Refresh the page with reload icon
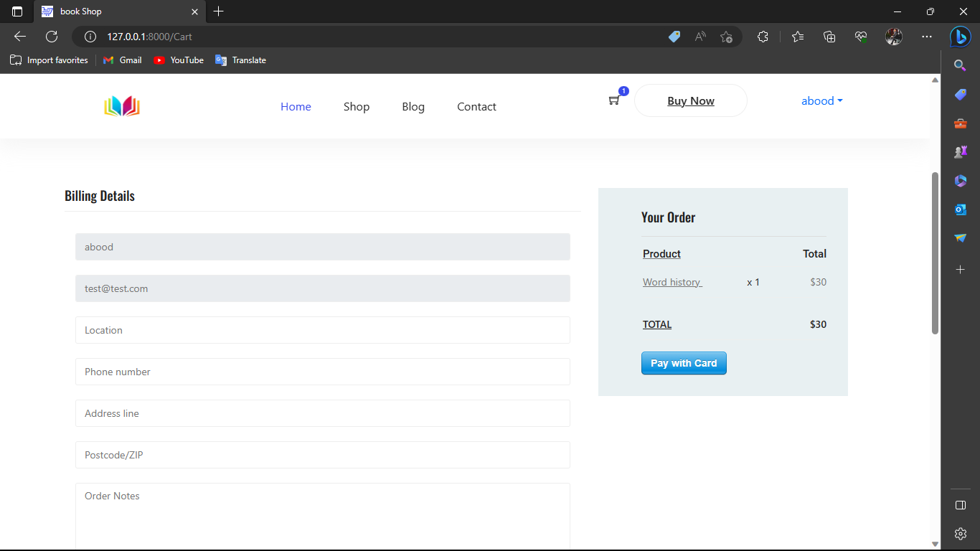 (x=52, y=37)
